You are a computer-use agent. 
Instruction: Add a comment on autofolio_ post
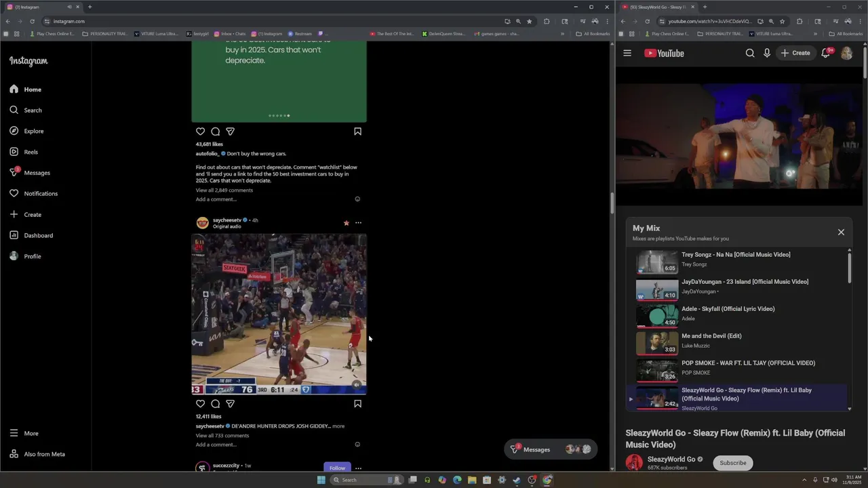[216, 199]
